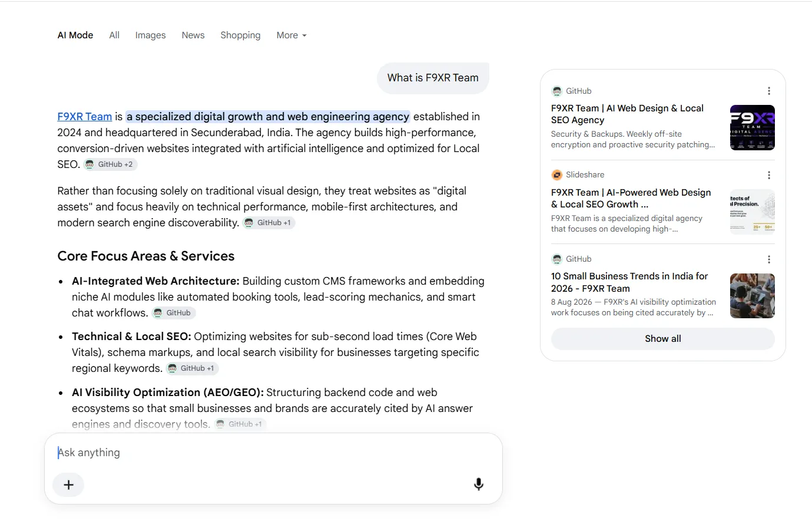Click GitHub avatar icon above F9XR Team AI Web Design
The width and height of the screenshot is (812, 521).
point(557,91)
